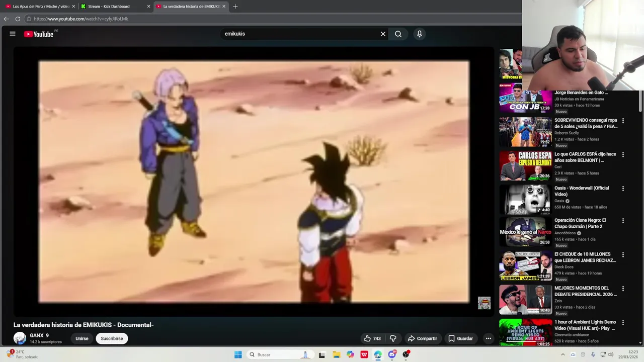
Task: Click the taskbar Buscar search box
Action: (x=280, y=354)
